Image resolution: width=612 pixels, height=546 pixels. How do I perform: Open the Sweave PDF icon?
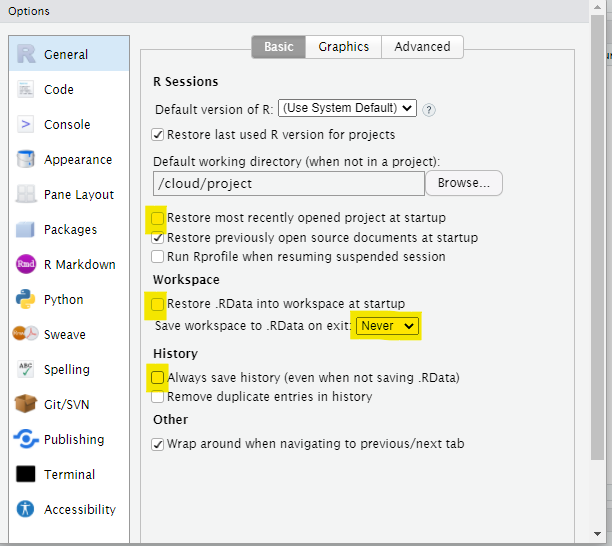point(26,334)
